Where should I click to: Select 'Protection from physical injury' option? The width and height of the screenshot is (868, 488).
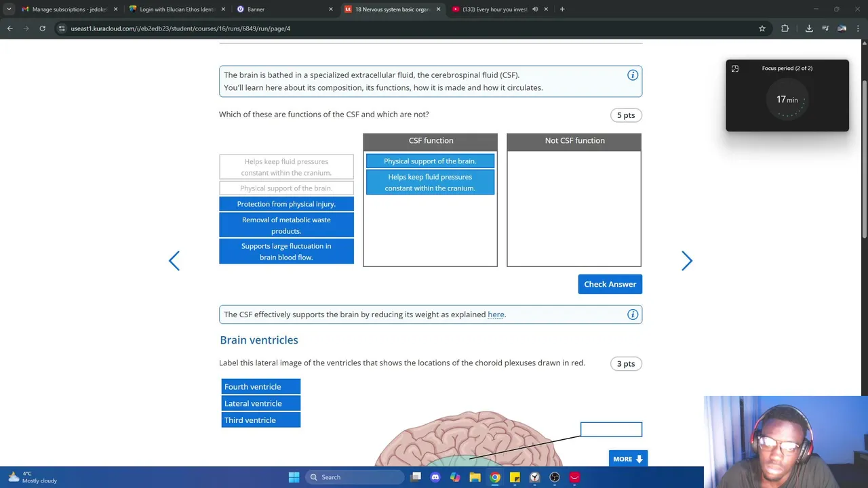tap(286, 204)
